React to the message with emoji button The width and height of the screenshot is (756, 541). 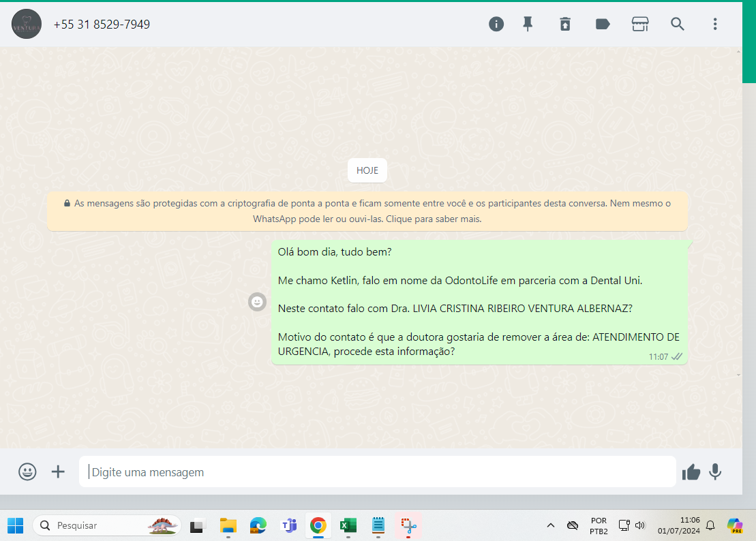point(258,302)
